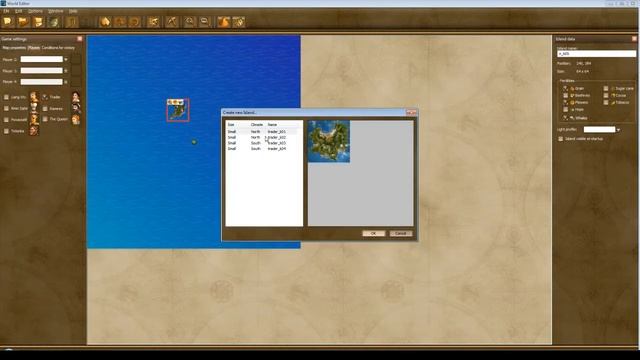This screenshot has width=640, height=360.
Task: Open the File menu
Action: pyautogui.click(x=6, y=11)
